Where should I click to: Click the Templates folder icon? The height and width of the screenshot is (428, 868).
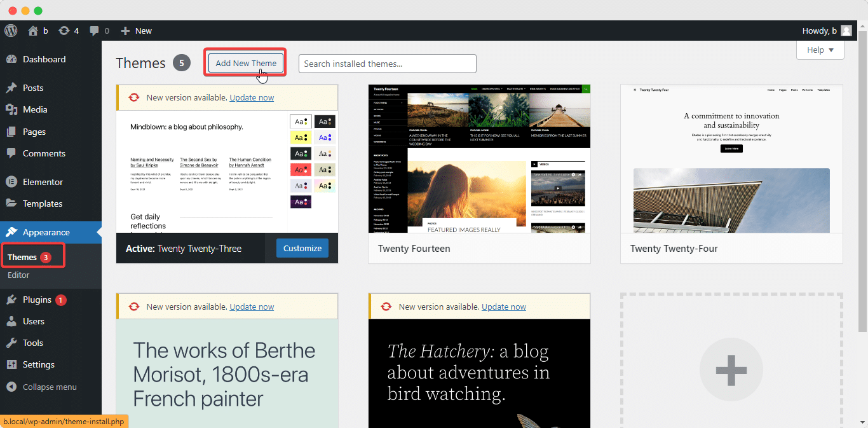coord(11,204)
